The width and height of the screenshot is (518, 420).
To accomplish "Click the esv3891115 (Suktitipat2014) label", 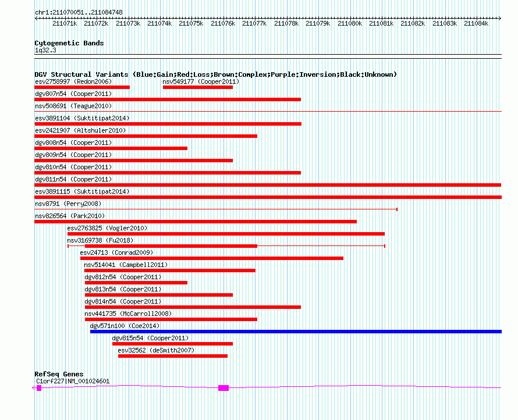I will pyautogui.click(x=82, y=191).
